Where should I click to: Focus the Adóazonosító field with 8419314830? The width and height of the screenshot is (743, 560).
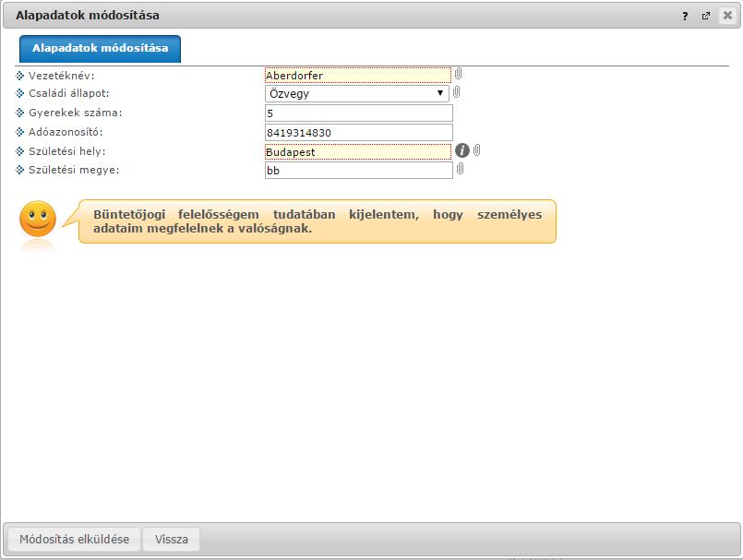tap(359, 133)
